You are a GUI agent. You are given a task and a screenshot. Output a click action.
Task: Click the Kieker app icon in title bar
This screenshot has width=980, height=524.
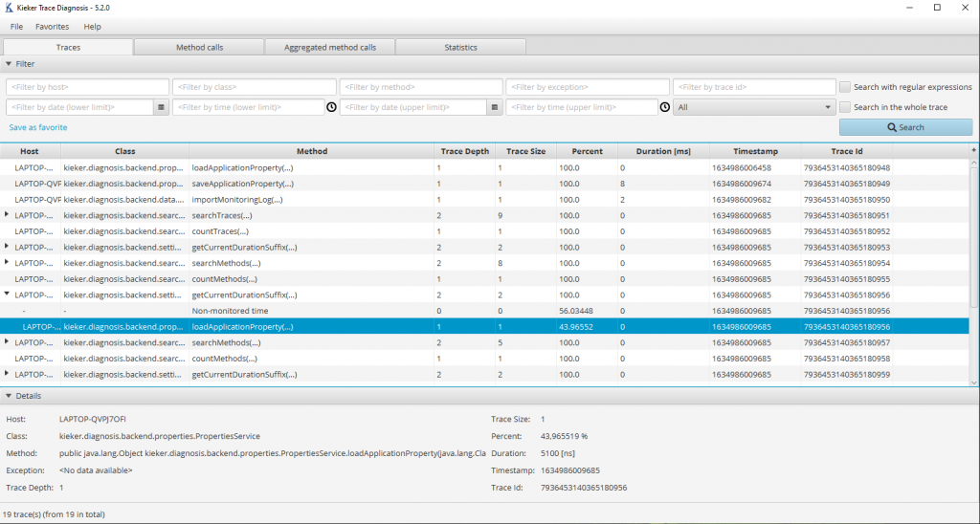10,8
